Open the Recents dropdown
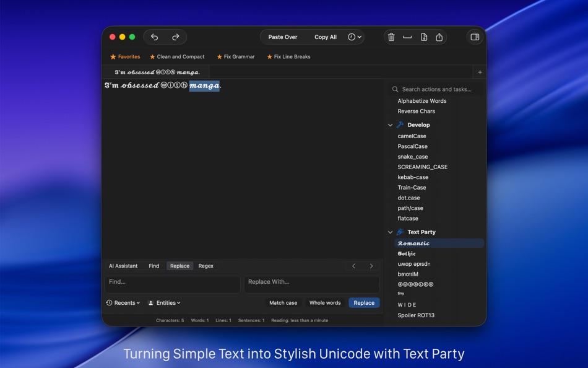Screen dimensions: 588x368 (123, 303)
